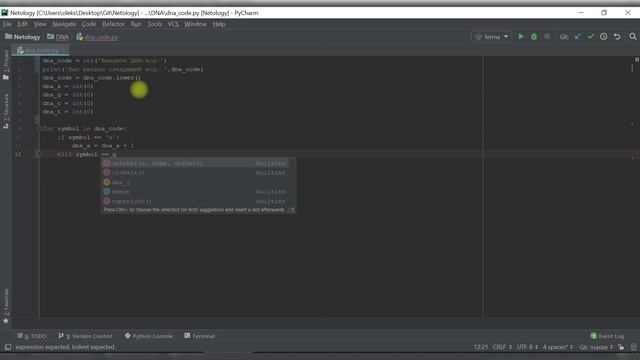Viewport: 640px width, 360px height.
Task: Open the Version Control tool window
Action: [85, 336]
